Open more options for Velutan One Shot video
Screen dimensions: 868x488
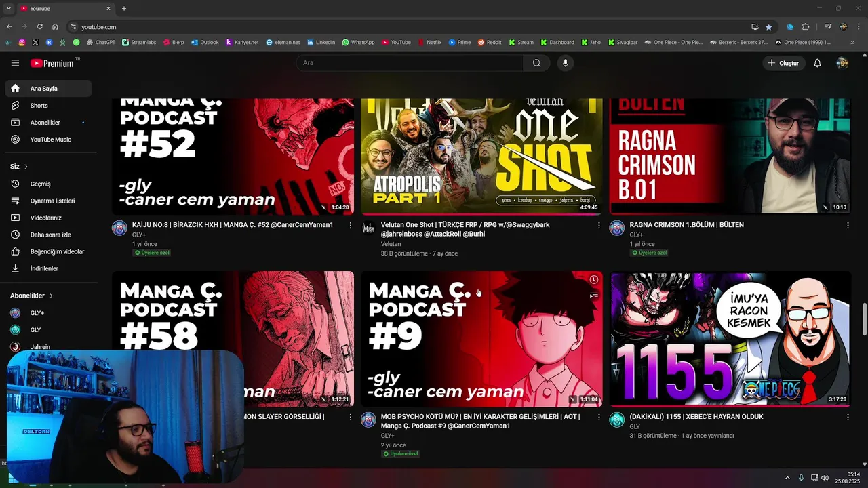599,225
